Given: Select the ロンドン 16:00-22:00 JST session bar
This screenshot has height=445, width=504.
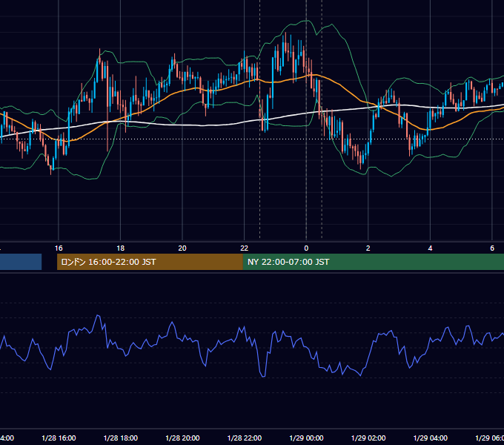Looking at the screenshot, I should point(150,262).
